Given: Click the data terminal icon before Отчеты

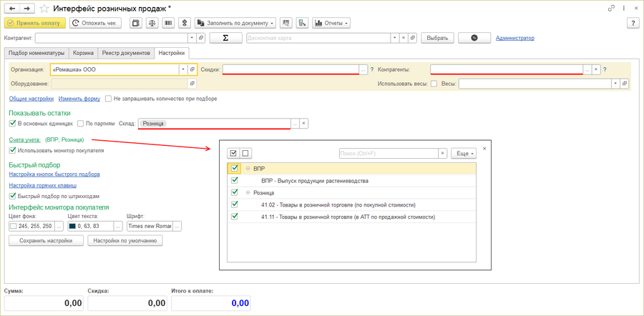Looking at the screenshot, I should click(303, 23).
